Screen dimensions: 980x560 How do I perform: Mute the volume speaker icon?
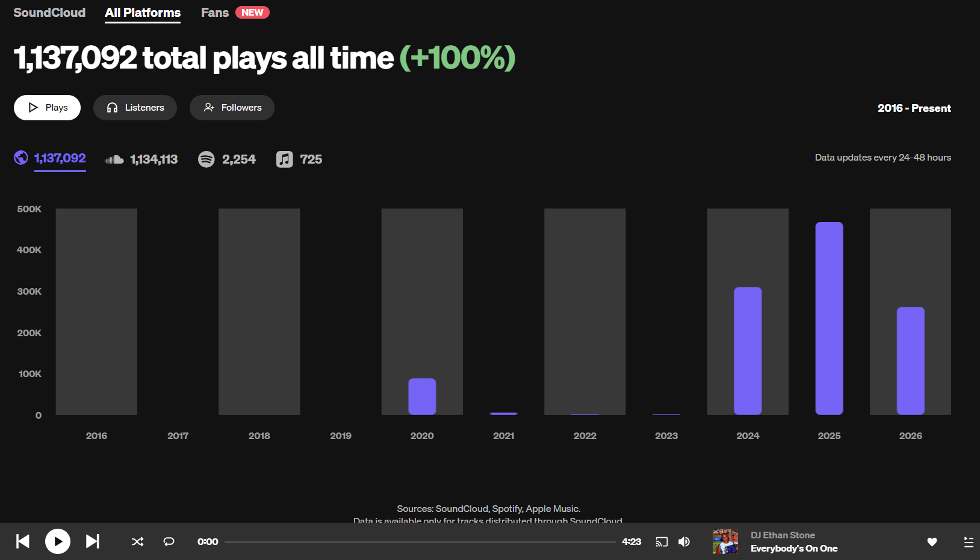tap(684, 542)
